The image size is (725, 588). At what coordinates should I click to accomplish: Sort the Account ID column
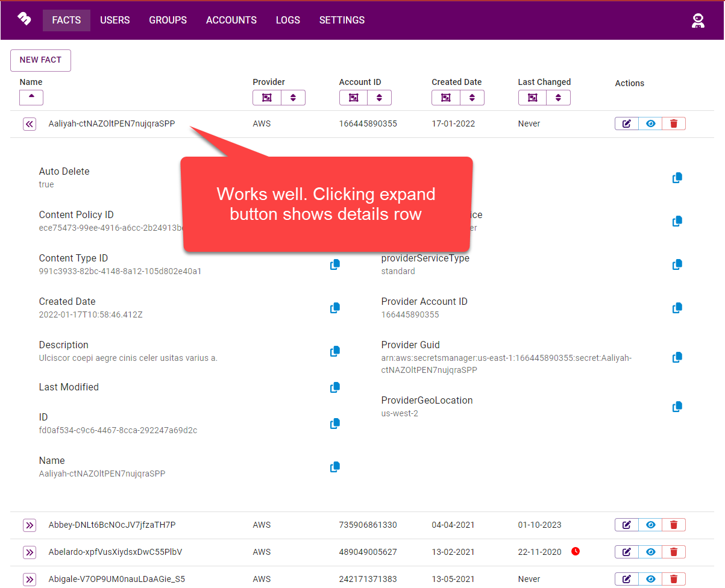tap(379, 98)
